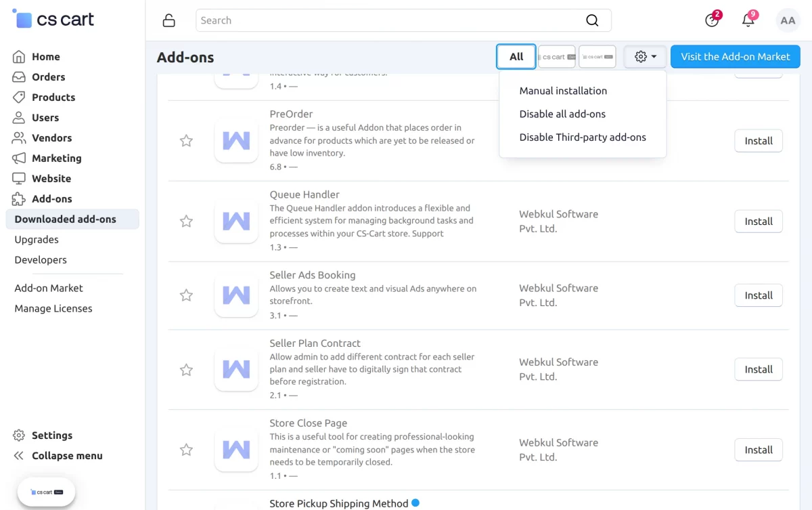Screen dimensions: 812x510
Task: Click Visit the Add-on Market button
Action: 736,57
